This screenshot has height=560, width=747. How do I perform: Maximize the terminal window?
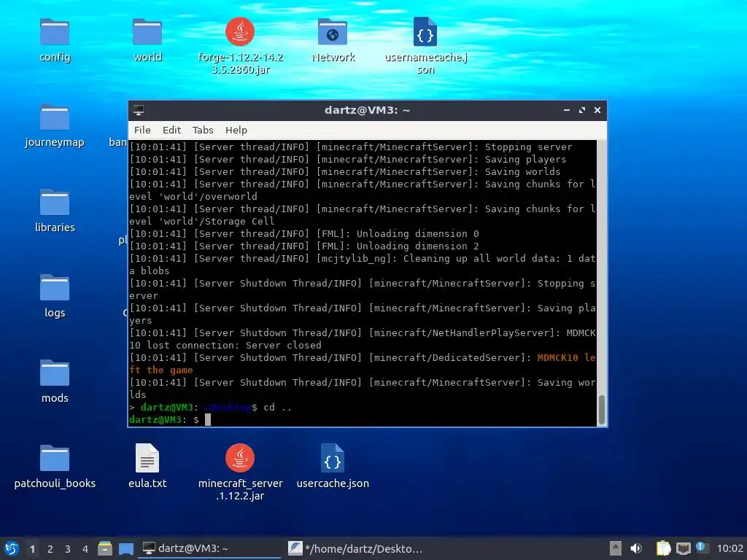coord(581,110)
